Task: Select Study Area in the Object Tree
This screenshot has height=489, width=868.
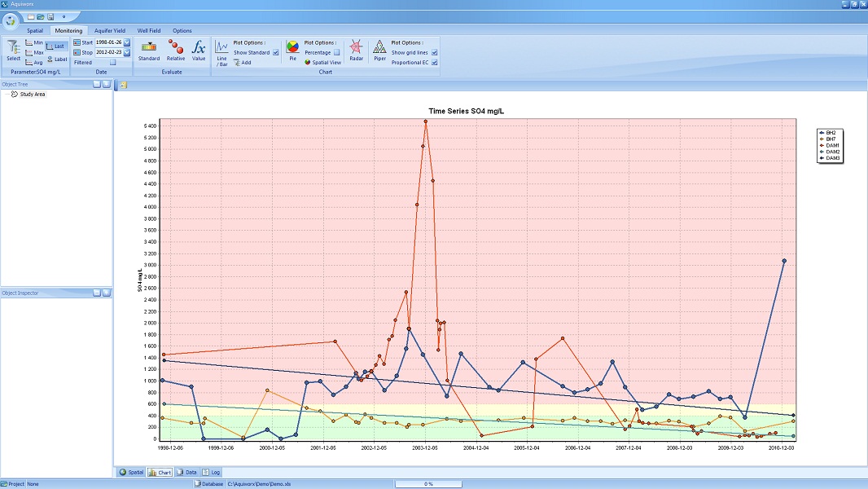Action: coord(33,94)
